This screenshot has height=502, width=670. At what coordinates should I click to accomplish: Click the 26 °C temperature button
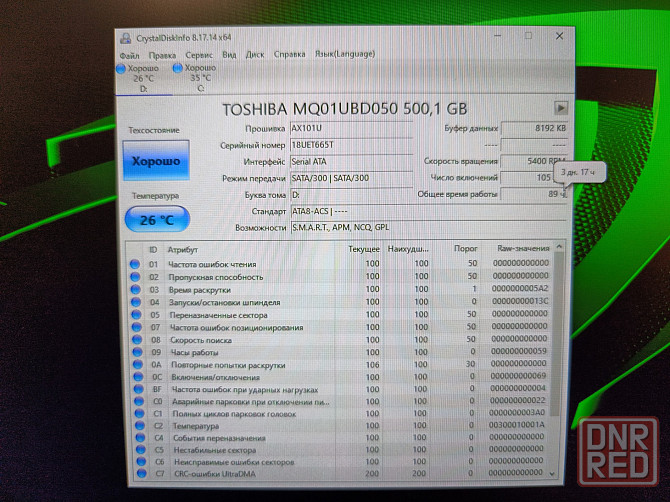coord(155,218)
